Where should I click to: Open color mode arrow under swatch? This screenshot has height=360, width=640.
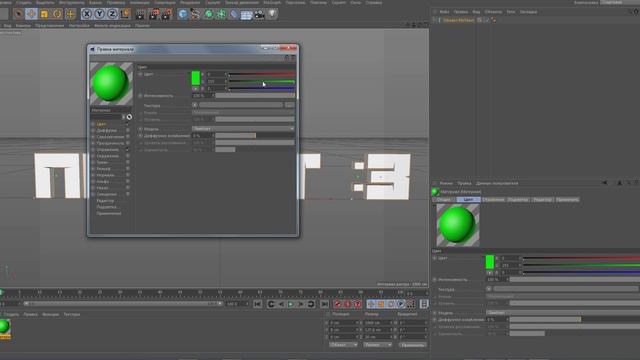(196, 88)
